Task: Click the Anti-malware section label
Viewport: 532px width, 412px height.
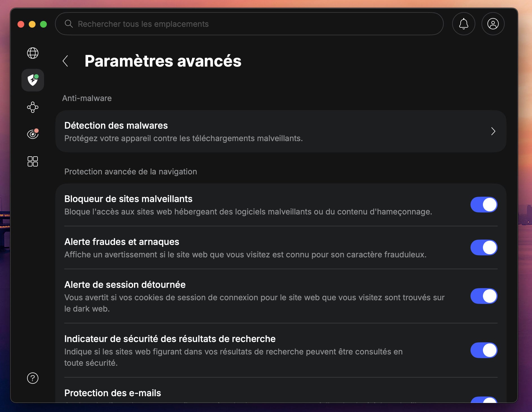Action: [x=87, y=98]
